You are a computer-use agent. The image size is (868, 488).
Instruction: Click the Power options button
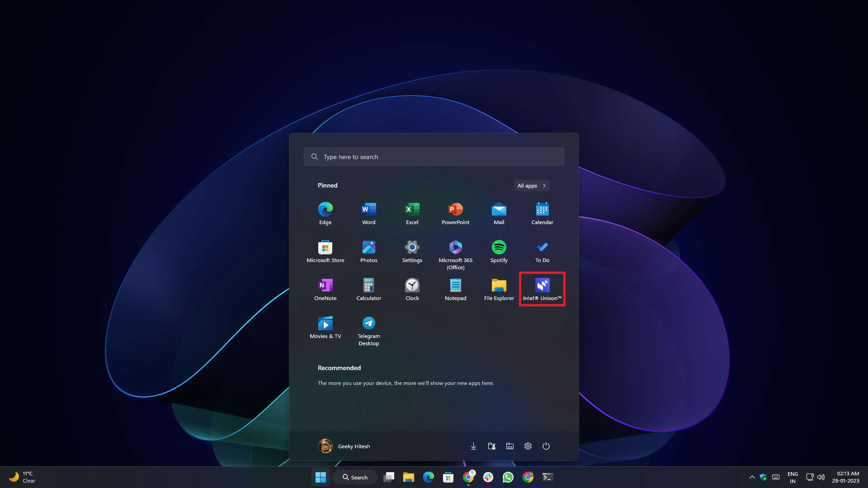point(546,446)
